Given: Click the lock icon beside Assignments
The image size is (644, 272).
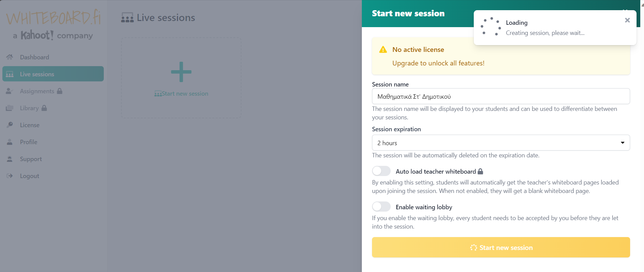Looking at the screenshot, I should pos(60,91).
